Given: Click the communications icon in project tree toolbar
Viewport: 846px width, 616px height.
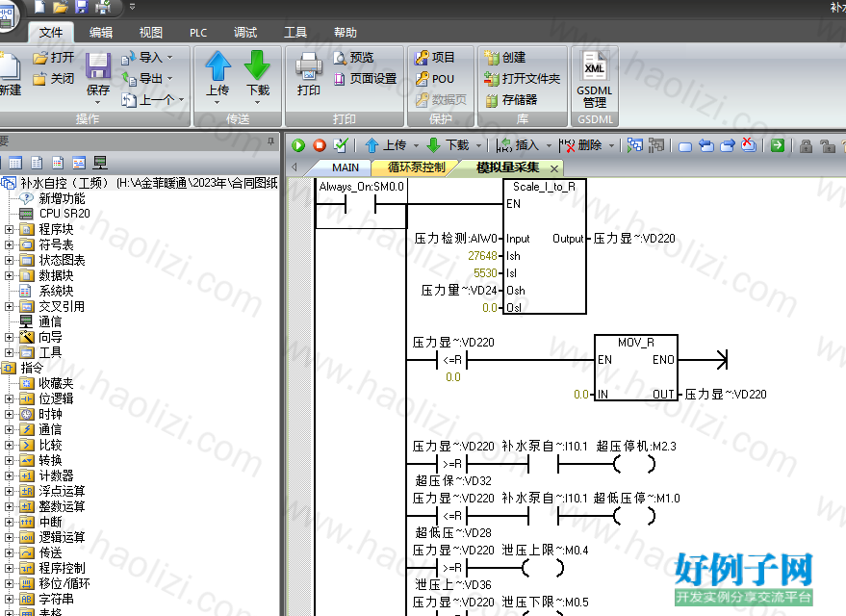Looking at the screenshot, I should [100, 162].
